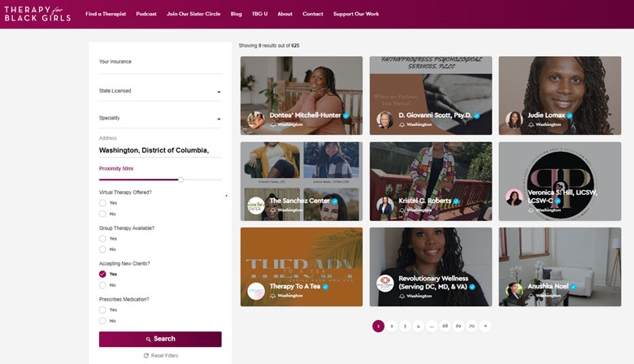This screenshot has height=364, width=634.
Task: Open the Therapy for Black Girls logo
Action: (37, 14)
